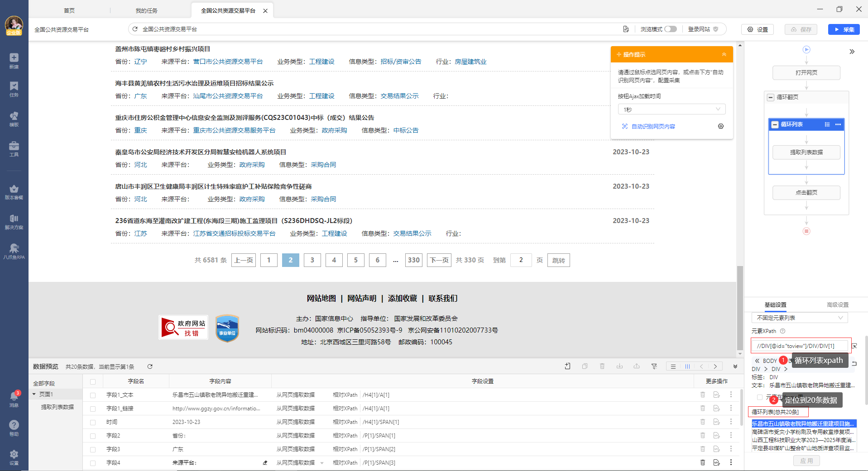This screenshot has width=868, height=471.
Task: Open 解决方案 in the left sidebar
Action: pos(14,222)
